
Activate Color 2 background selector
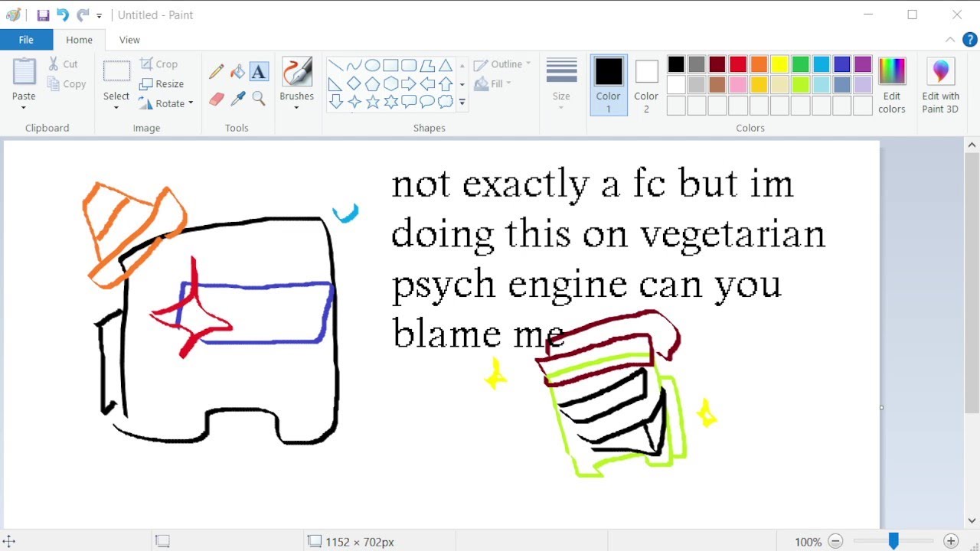(x=646, y=85)
